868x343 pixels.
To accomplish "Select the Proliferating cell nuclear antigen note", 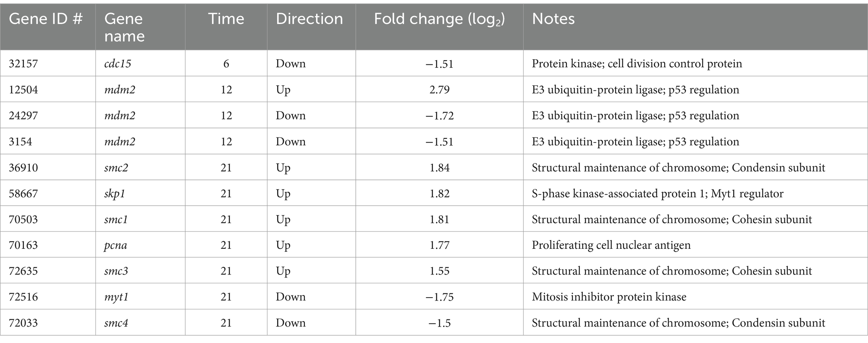I will click(x=611, y=245).
